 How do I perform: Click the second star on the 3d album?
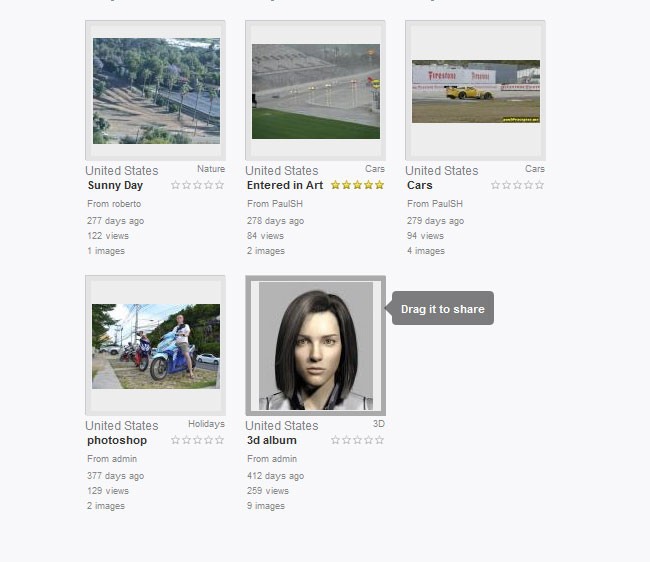click(x=347, y=440)
